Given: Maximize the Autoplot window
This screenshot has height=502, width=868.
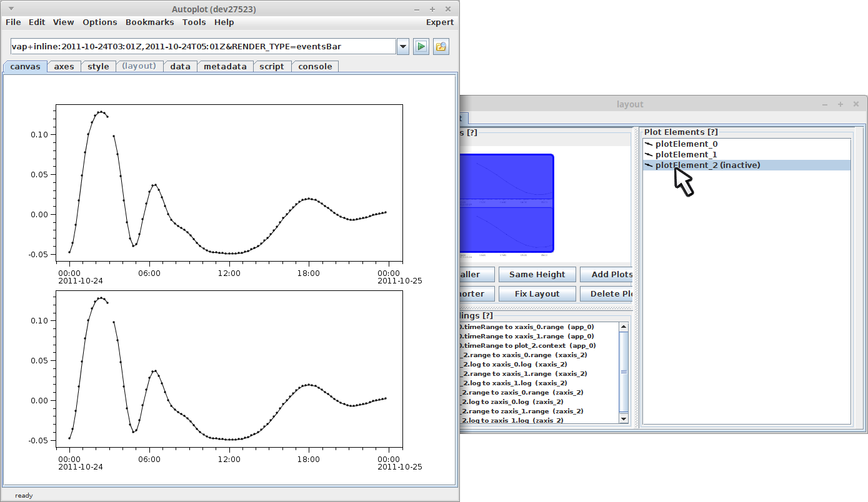Looking at the screenshot, I should tap(432, 9).
